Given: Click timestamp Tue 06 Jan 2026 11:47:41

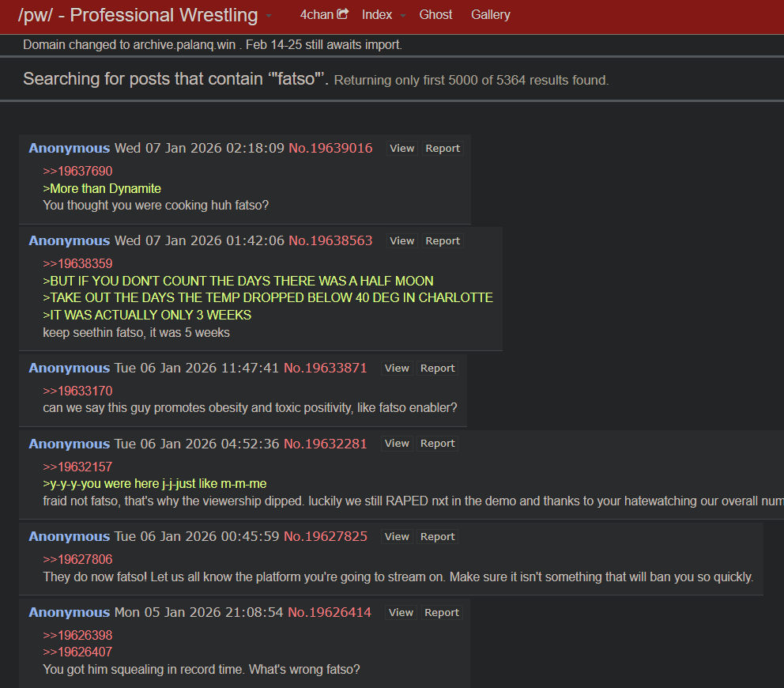Looking at the screenshot, I should (x=197, y=368).
